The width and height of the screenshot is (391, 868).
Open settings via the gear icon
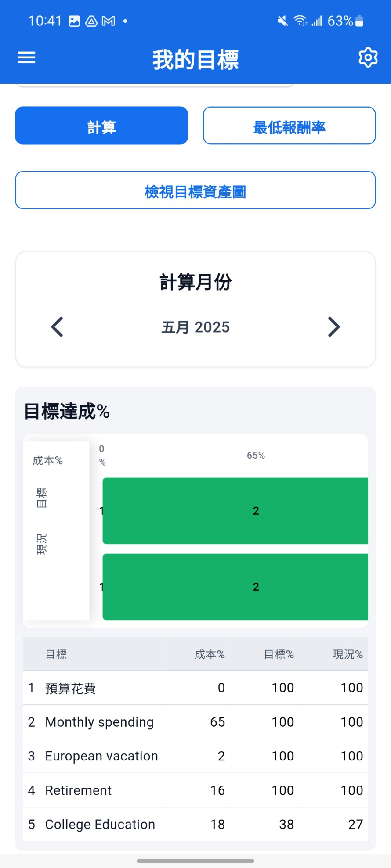(368, 57)
